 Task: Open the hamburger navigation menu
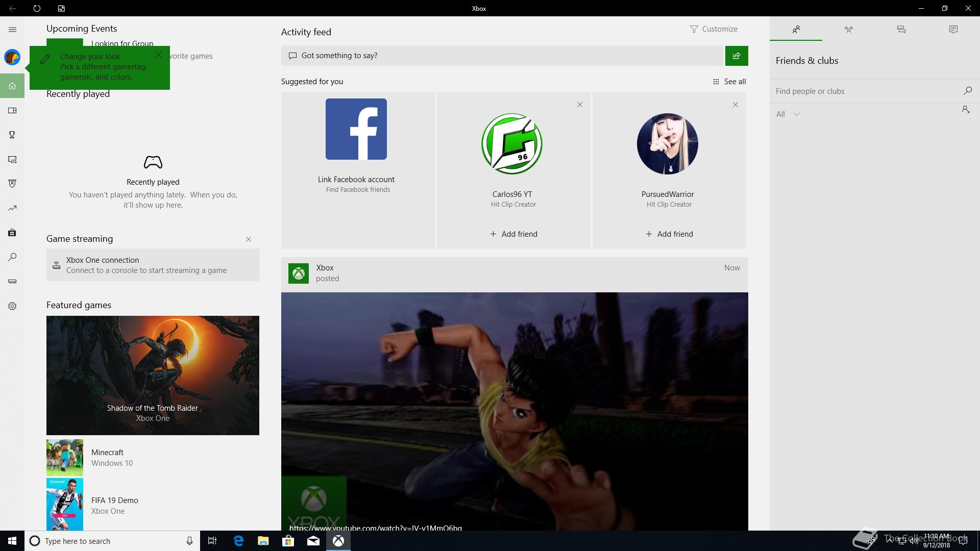(12, 30)
